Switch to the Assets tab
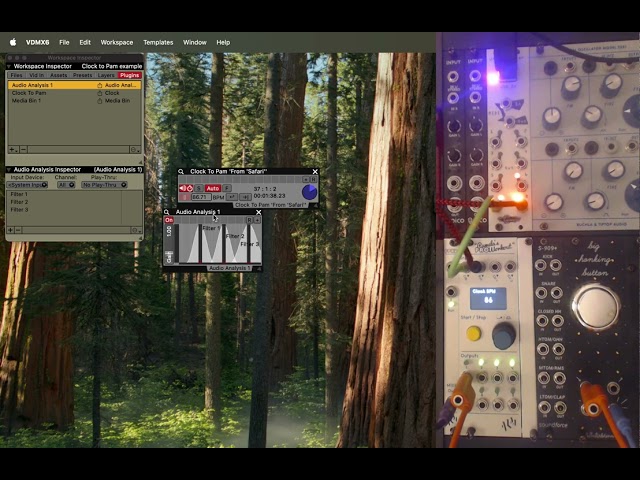Viewport: 640px width, 480px height. click(x=59, y=75)
